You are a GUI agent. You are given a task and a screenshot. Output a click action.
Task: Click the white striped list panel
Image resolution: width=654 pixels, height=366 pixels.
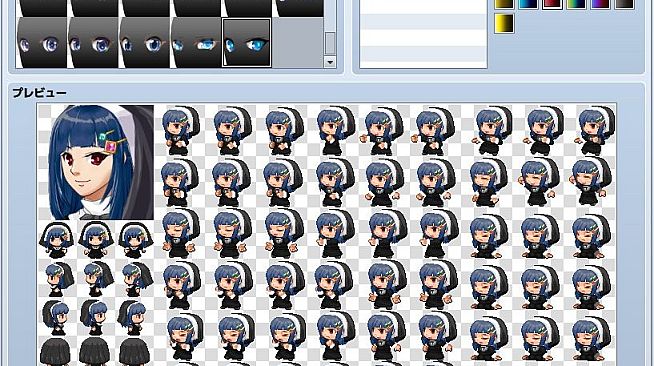coord(423,33)
